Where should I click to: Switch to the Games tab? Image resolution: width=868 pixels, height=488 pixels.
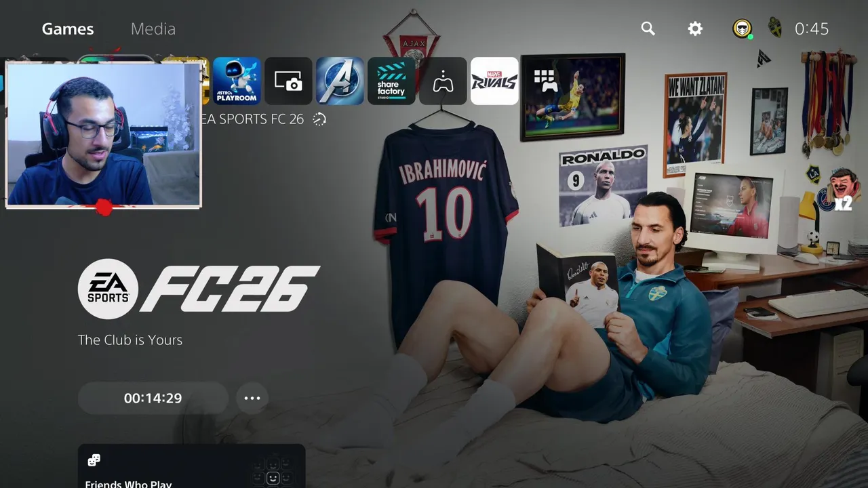tap(68, 29)
